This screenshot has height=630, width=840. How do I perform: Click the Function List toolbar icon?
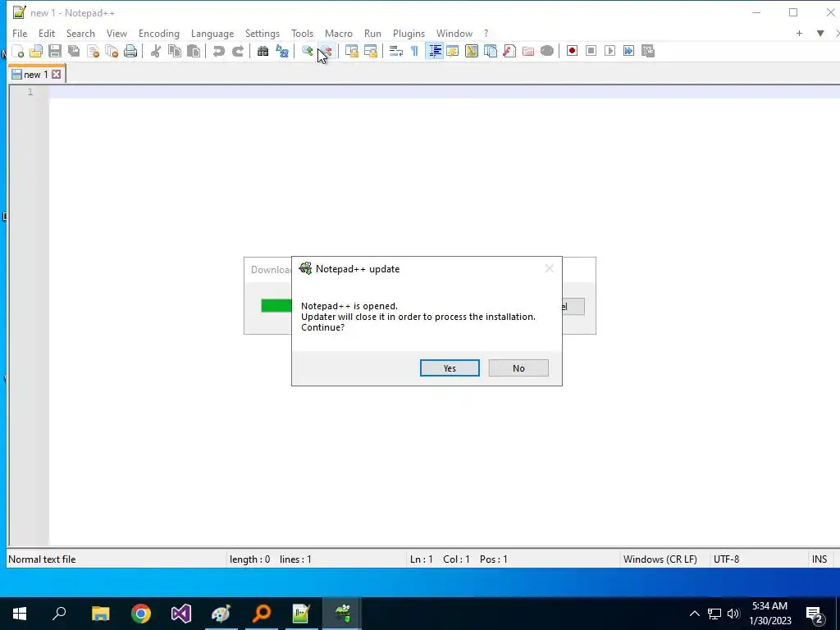[x=509, y=52]
